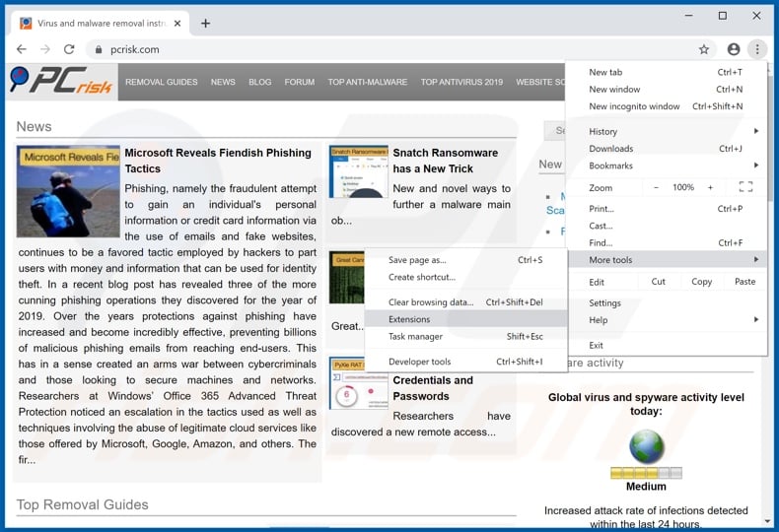779x532 pixels.
Task: Open the user profile avatar icon
Action: coord(734,49)
